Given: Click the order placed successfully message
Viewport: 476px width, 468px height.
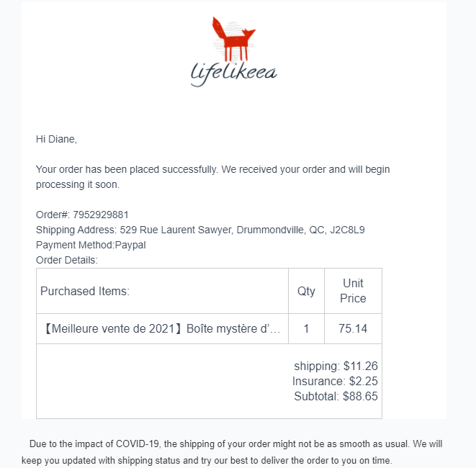Looking at the screenshot, I should tap(212, 169).
